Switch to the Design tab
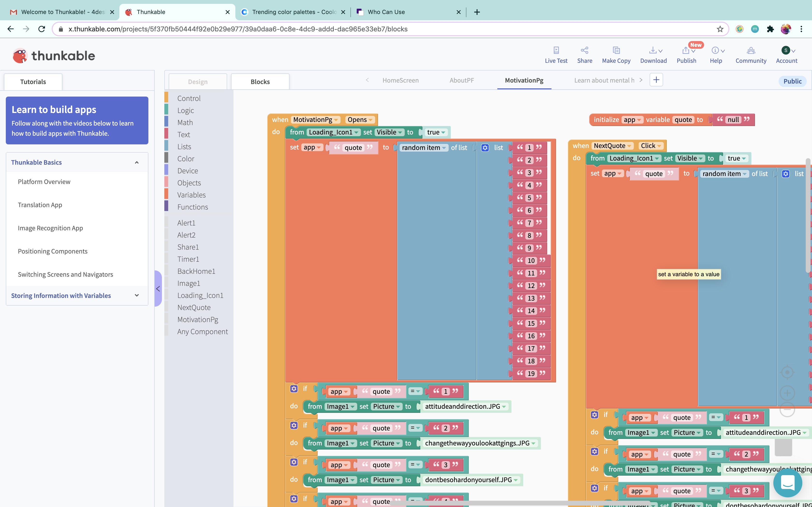812x507 pixels. [x=198, y=82]
